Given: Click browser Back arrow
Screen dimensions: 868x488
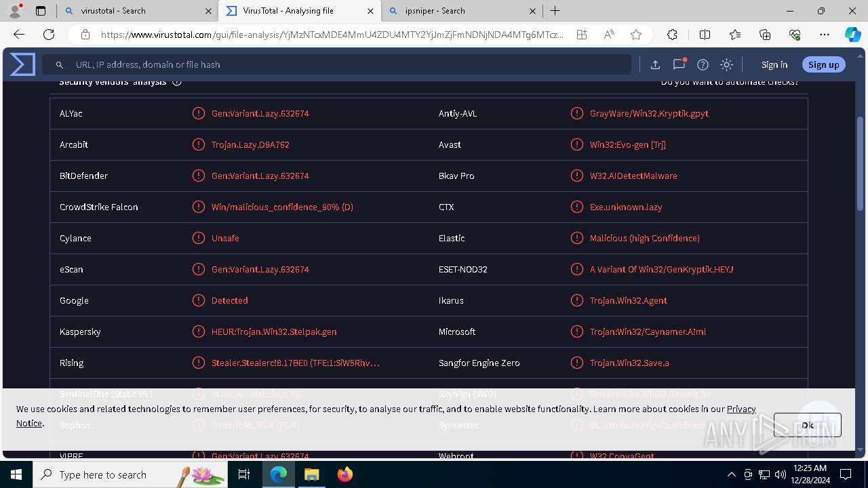Looking at the screenshot, I should [x=19, y=35].
